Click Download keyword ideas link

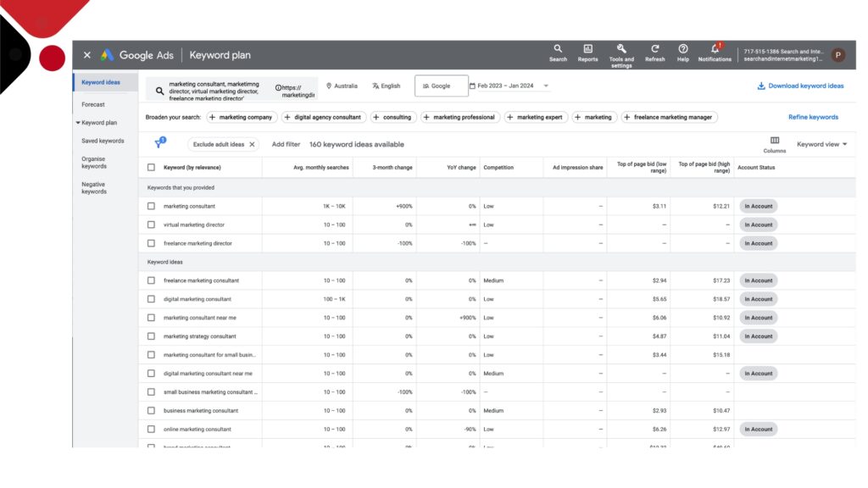click(x=800, y=86)
